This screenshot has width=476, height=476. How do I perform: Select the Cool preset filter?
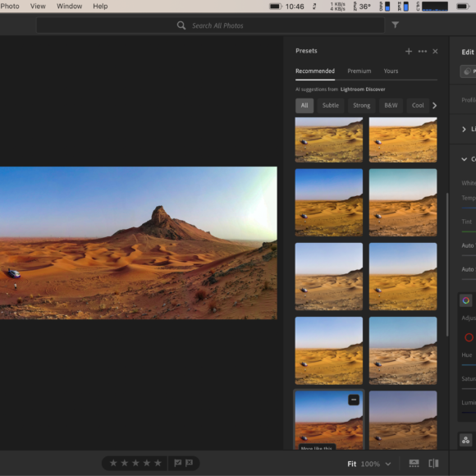(418, 105)
